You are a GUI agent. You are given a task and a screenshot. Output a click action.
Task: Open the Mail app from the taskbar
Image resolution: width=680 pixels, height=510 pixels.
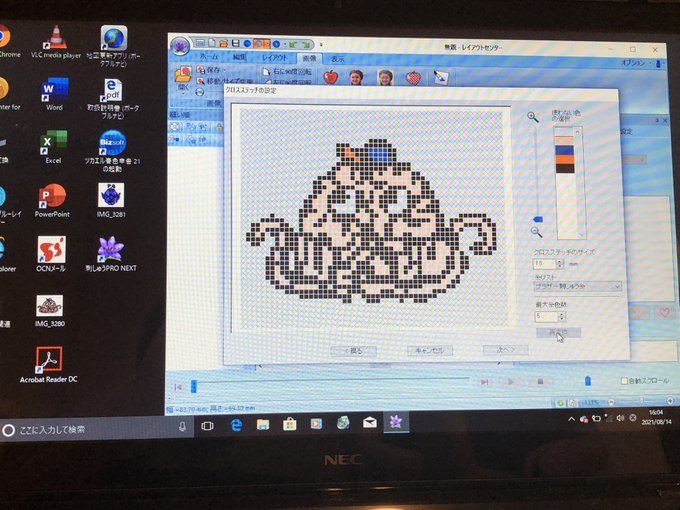click(369, 422)
